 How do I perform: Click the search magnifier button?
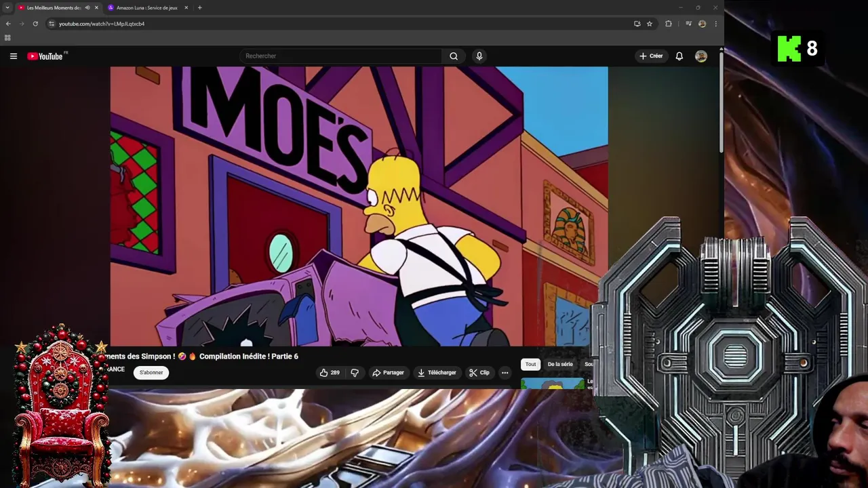454,56
